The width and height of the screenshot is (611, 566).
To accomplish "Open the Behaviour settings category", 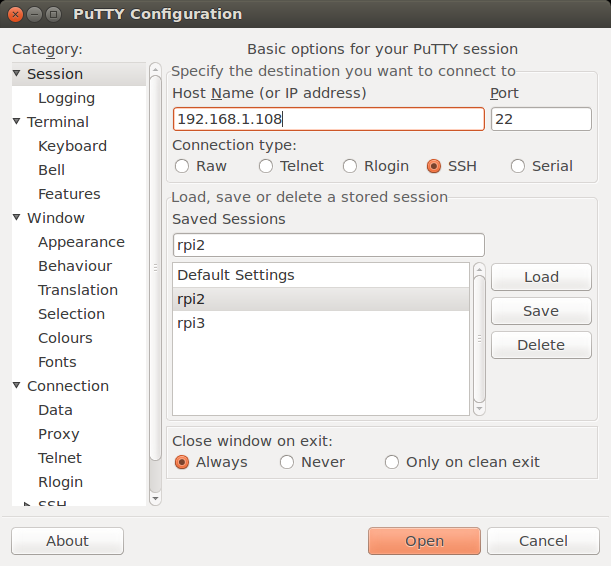I will (75, 266).
